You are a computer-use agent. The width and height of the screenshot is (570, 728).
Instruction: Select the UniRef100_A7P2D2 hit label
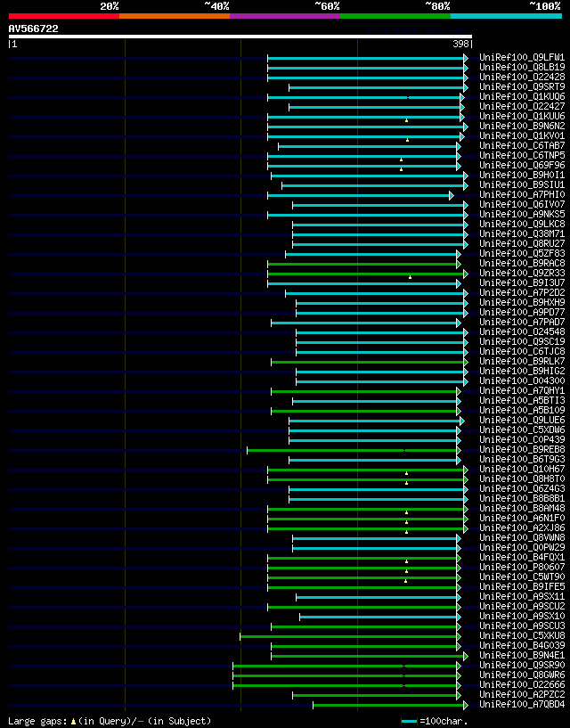522,293
